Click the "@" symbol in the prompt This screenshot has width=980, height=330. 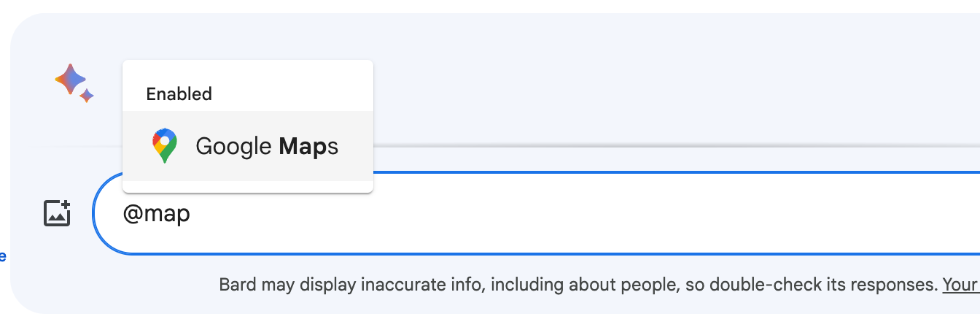[x=131, y=214]
